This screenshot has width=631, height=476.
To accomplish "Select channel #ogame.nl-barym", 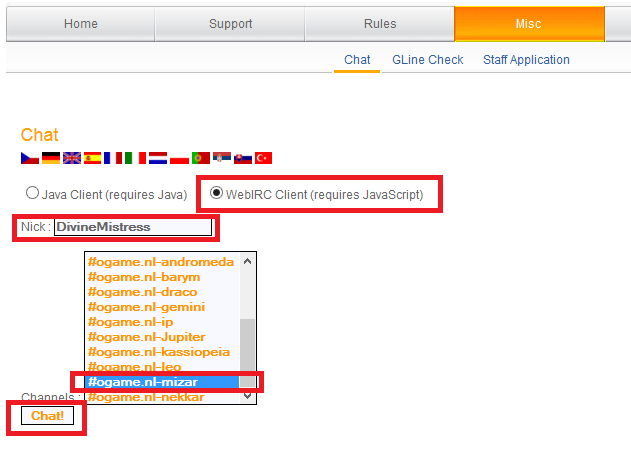I will [163, 277].
